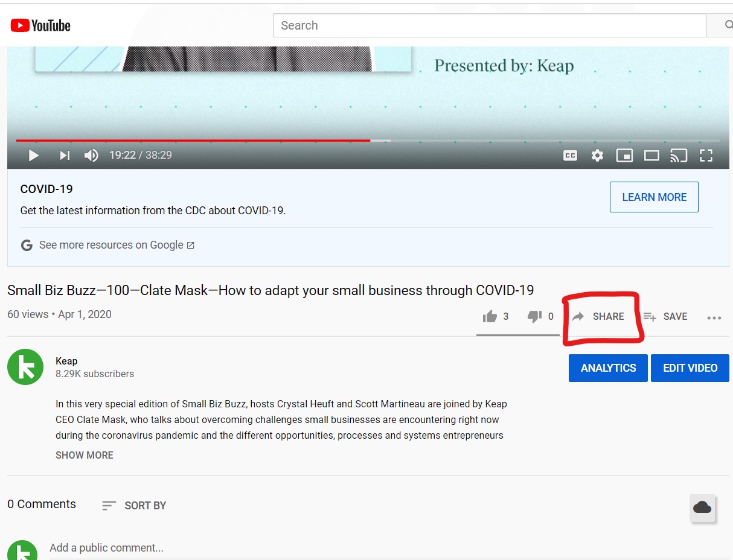Image resolution: width=733 pixels, height=560 pixels.
Task: Dislike the video with thumbs down
Action: [534, 316]
